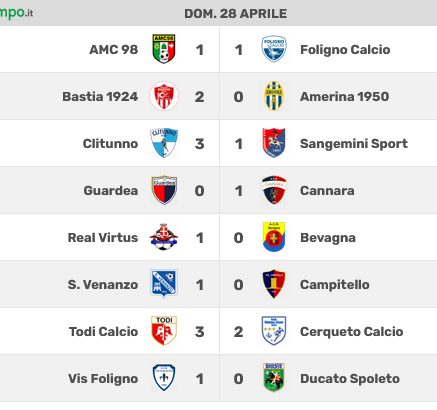Click the Clitunno light-blue crest
437x410 pixels.
[164, 143]
